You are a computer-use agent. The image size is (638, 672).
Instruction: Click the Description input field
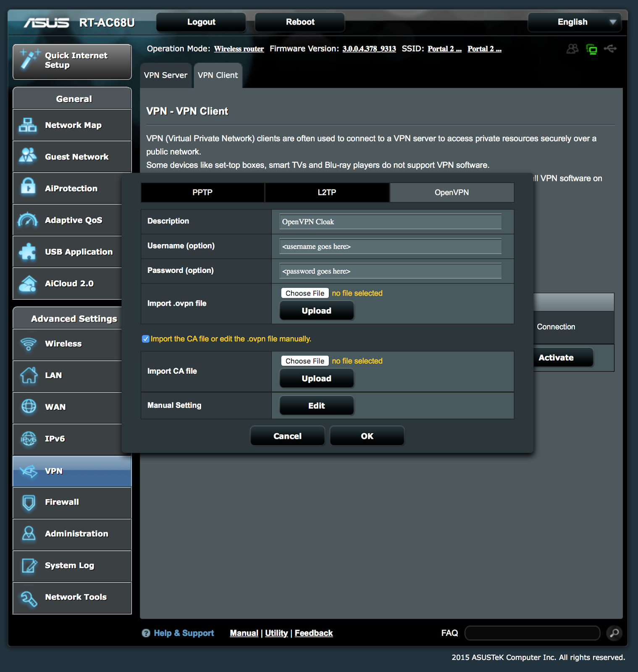point(391,221)
